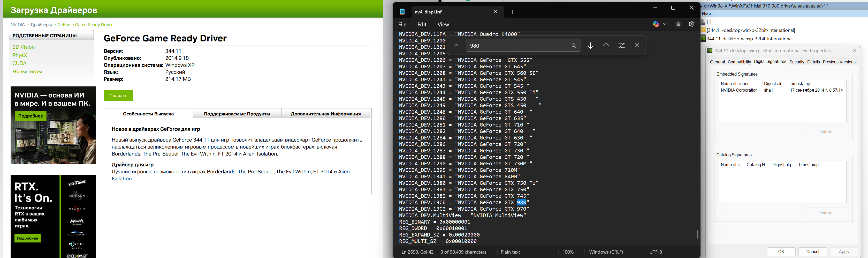The height and width of the screenshot is (258, 868).
Task: Click the line NVIDIA_DEV.13C2 GeForce GTX 970
Action: pyautogui.click(x=464, y=209)
